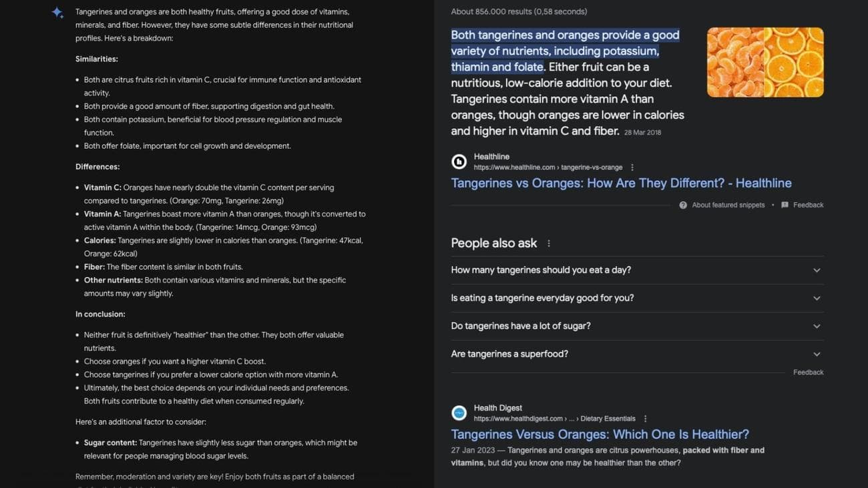This screenshot has width=868, height=488.
Task: Expand 'How many tangerines should you eat a day?'
Action: 817,270
